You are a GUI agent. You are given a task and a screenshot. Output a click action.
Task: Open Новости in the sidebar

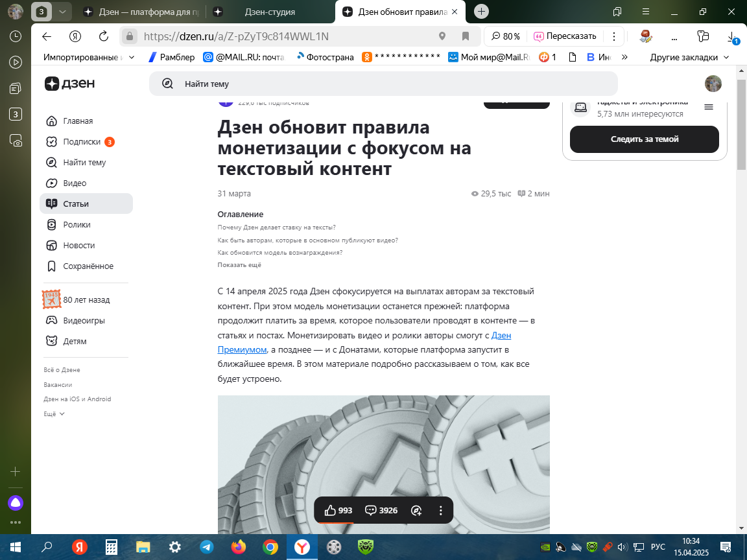pos(86,245)
